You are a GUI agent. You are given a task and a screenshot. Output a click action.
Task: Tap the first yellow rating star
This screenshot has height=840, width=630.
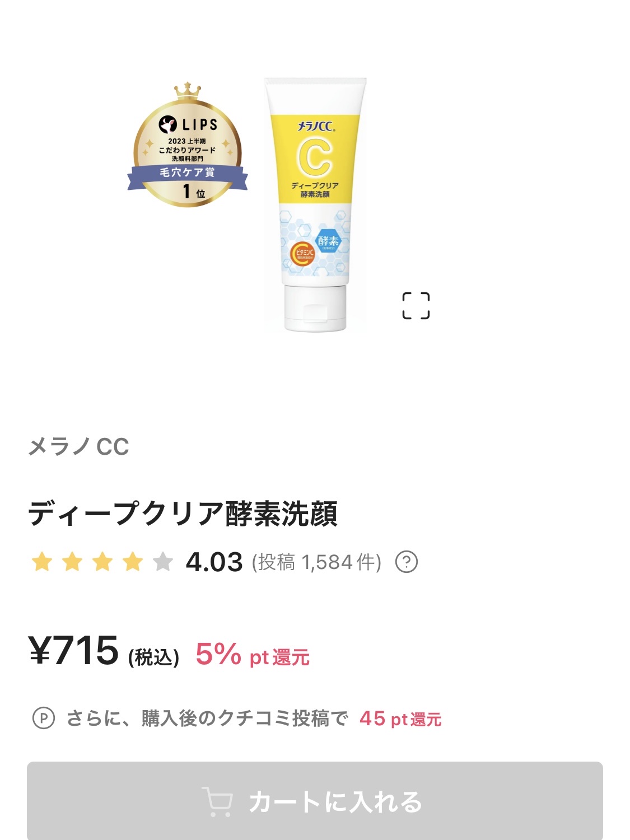[42, 562]
